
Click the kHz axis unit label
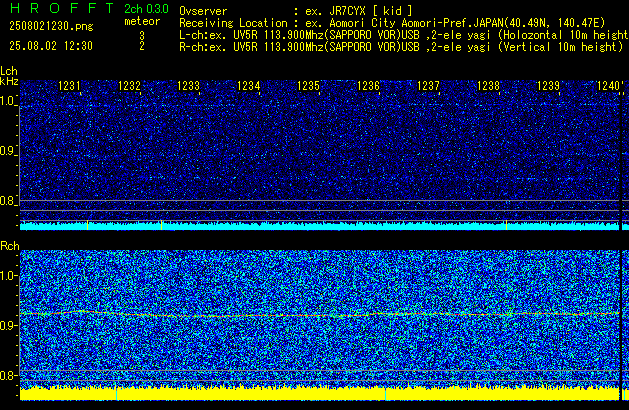click(9, 81)
